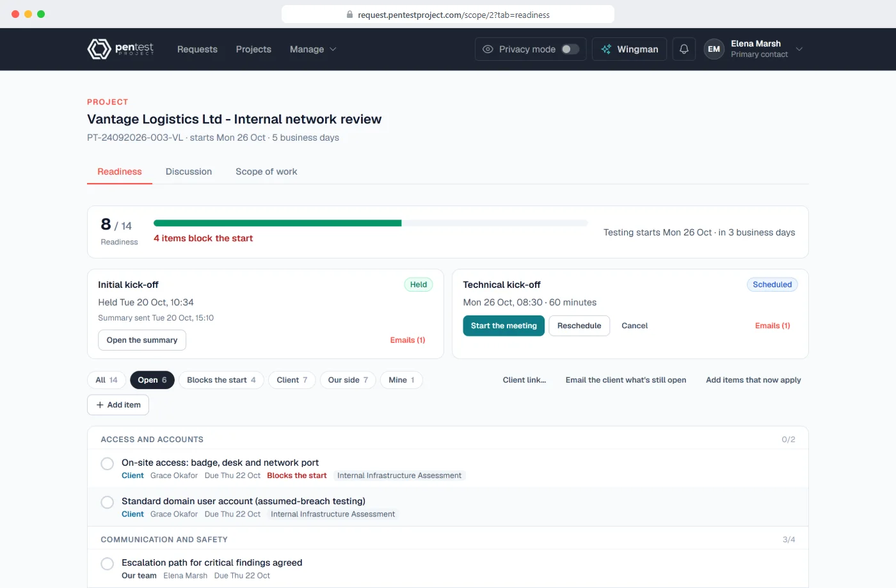Open the Elena Marsh account chevron
The height and width of the screenshot is (588, 896).
[799, 49]
